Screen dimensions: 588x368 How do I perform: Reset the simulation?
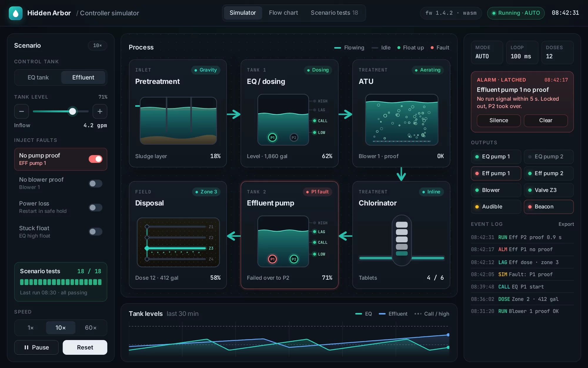coord(85,347)
